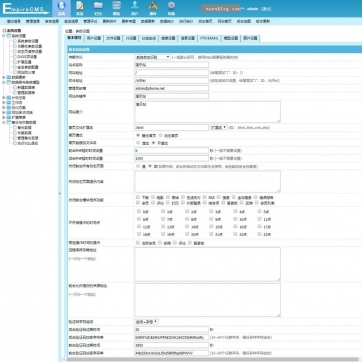362x362 pixels.
Task: Open the first link in the shortcut menu bar
Action: [13, 21]
